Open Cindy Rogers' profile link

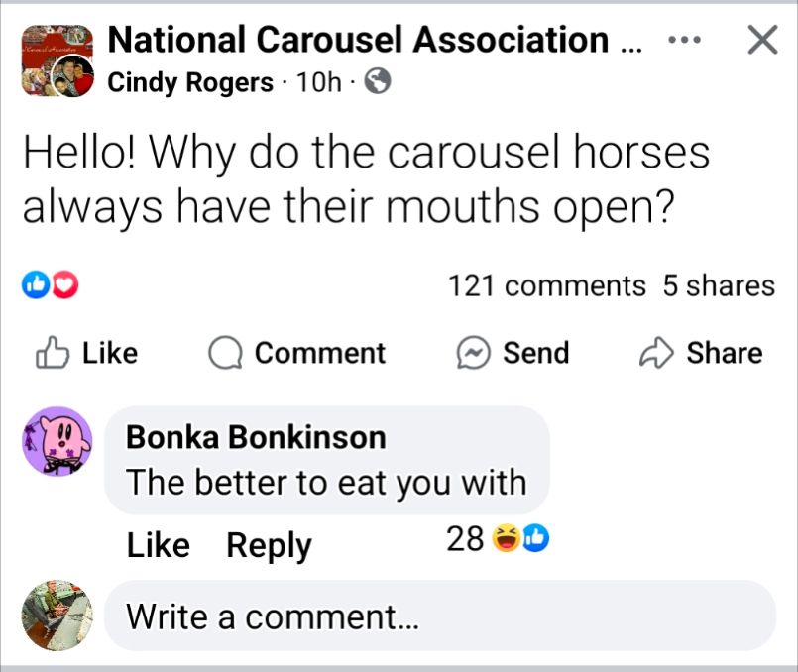click(189, 82)
